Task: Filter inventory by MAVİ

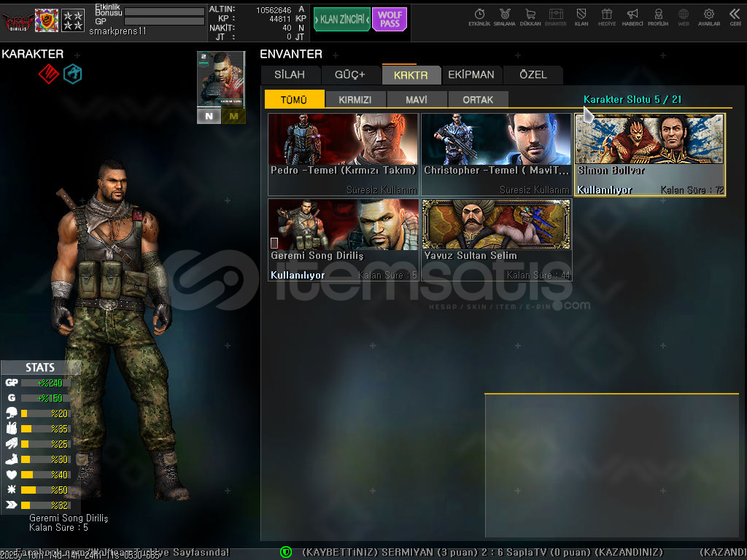Action: (x=417, y=100)
